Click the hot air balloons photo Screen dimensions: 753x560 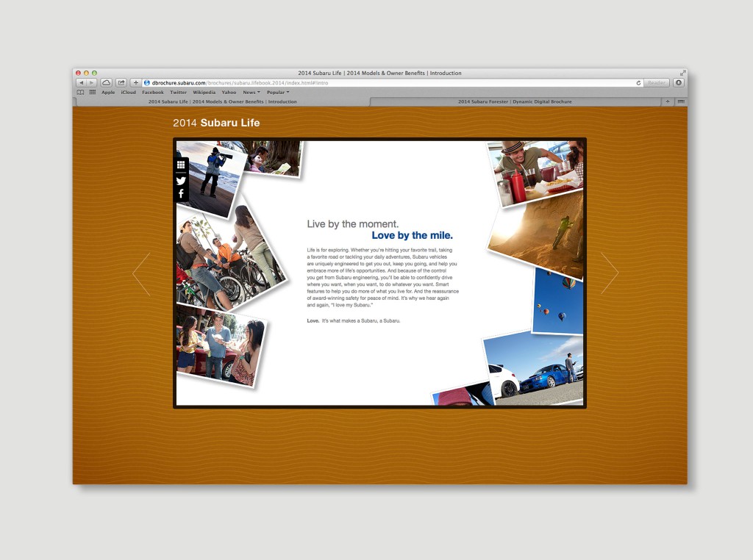coord(559,301)
